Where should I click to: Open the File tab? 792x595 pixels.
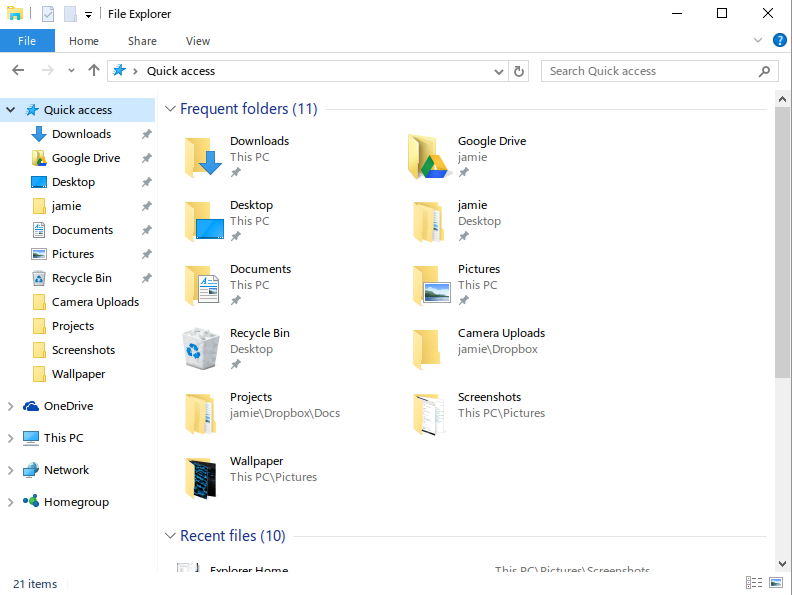pyautogui.click(x=27, y=41)
